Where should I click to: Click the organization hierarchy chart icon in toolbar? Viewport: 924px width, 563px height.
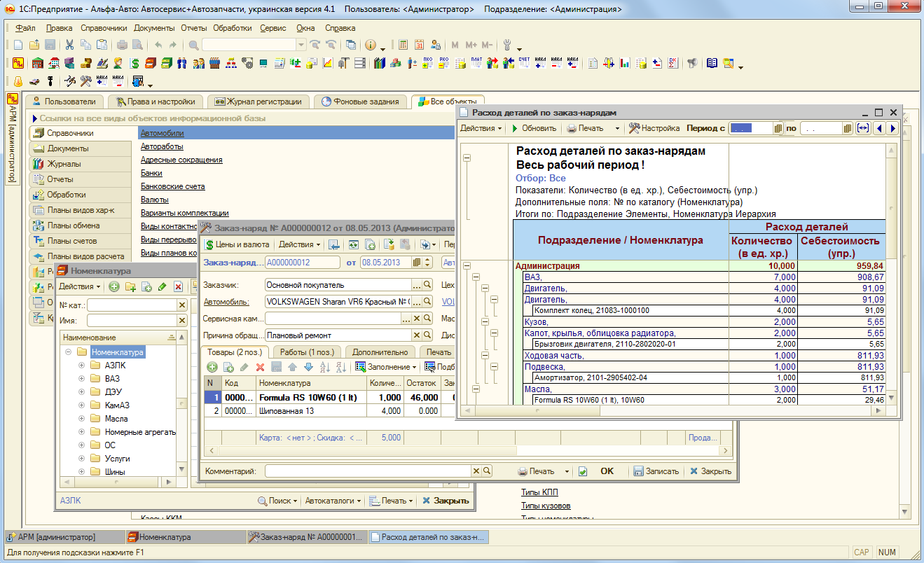[232, 63]
